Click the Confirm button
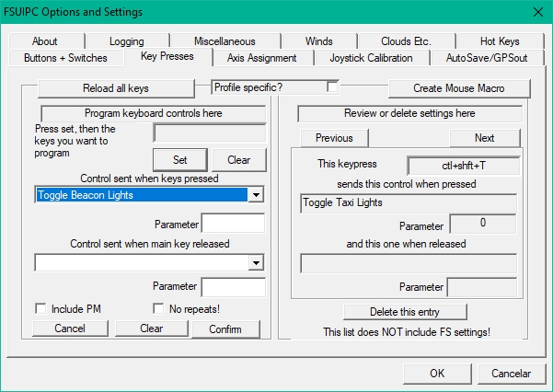This screenshot has width=553, height=392. point(225,329)
